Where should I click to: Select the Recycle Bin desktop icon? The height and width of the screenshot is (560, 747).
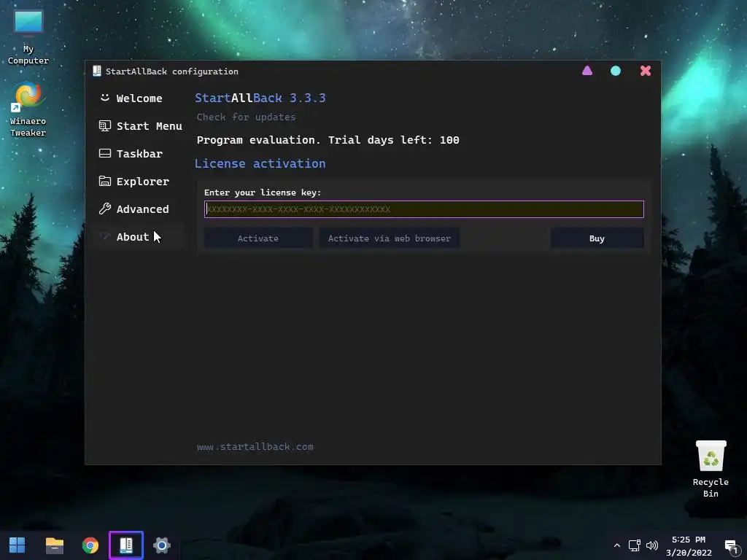pyautogui.click(x=711, y=469)
